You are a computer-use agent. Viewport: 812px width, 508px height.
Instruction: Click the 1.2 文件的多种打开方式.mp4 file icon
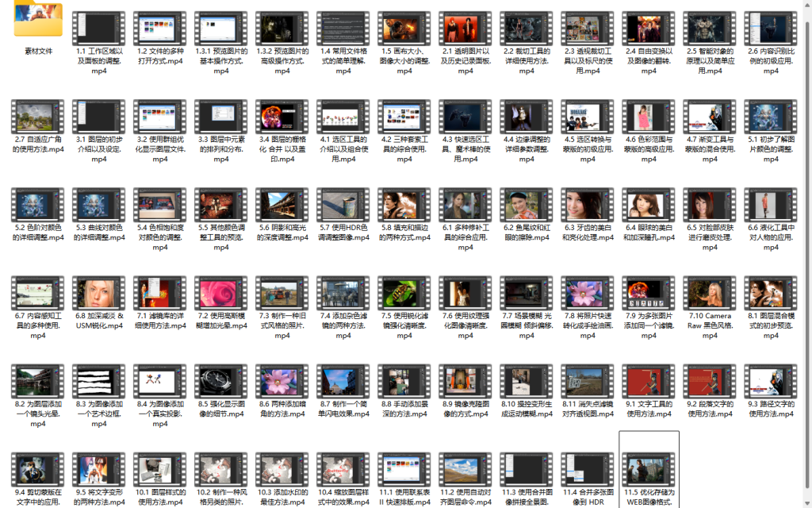click(160, 29)
